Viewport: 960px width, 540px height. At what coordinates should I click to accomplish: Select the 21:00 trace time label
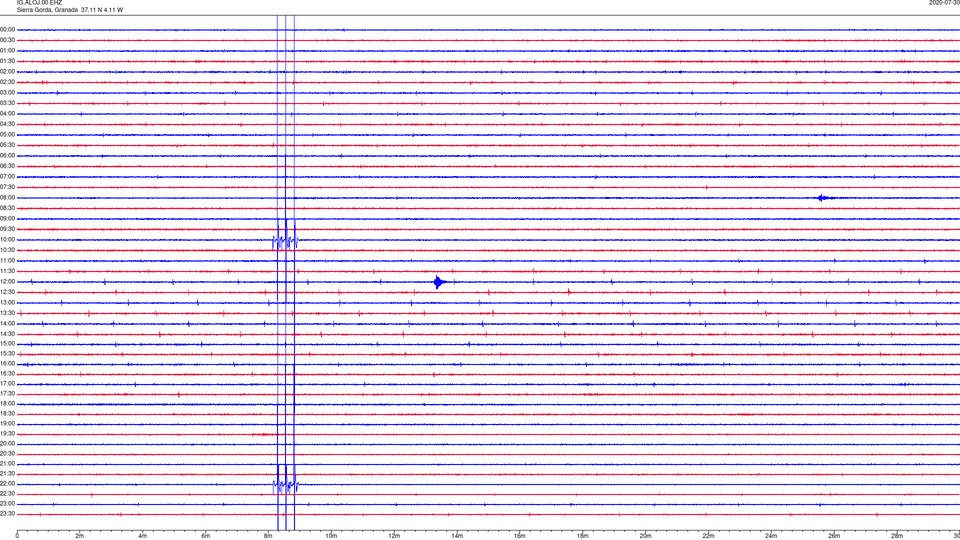pos(7,464)
